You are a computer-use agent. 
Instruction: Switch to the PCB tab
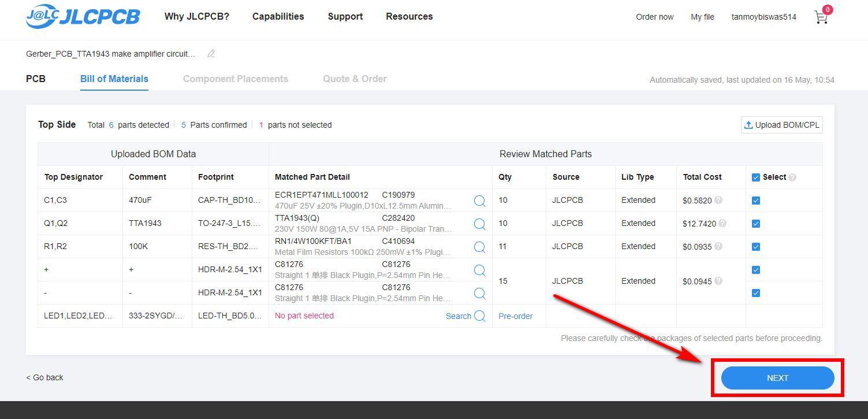coord(36,79)
